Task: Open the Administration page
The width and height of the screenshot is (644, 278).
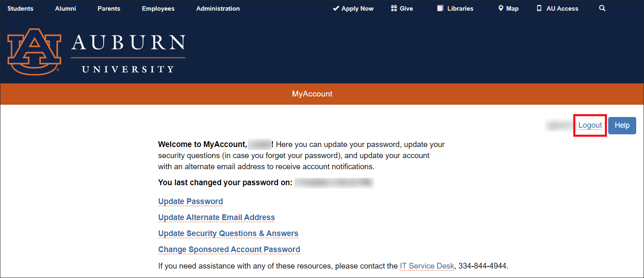Action: point(218,8)
